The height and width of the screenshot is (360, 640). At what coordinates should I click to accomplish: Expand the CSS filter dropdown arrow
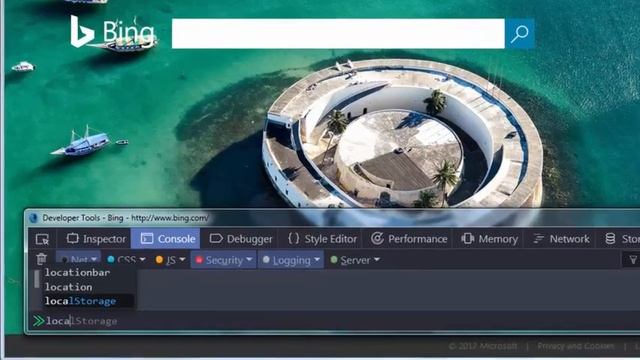coord(142,260)
